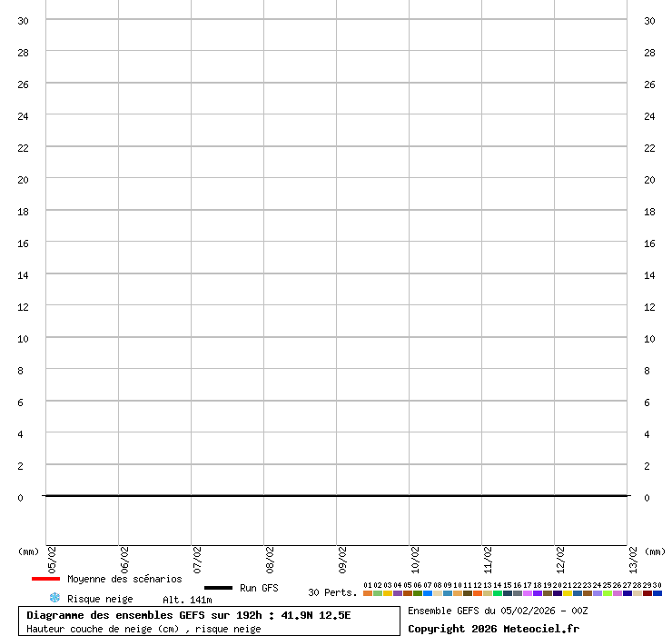Click the Ensemble GEFS du 05/02/2026 text
The height and width of the screenshot is (636, 672).
click(x=498, y=611)
